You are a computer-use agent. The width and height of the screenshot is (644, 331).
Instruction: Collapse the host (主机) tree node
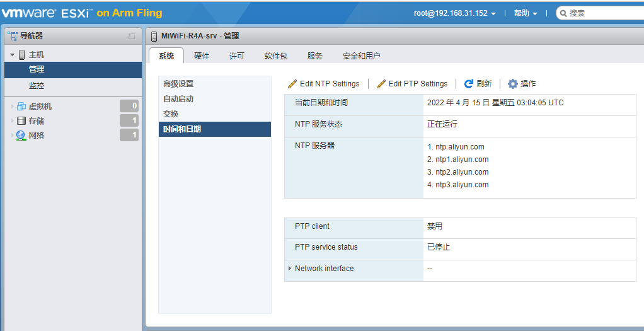[x=12, y=55]
